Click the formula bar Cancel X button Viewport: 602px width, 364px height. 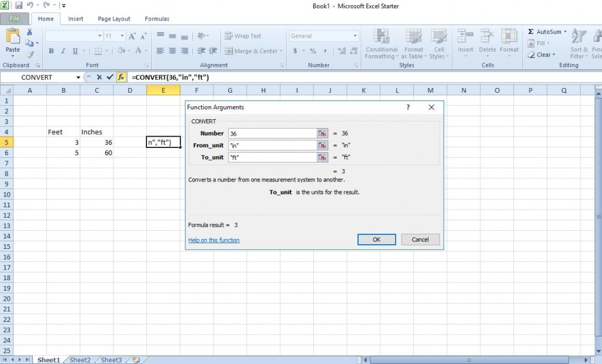(x=99, y=77)
